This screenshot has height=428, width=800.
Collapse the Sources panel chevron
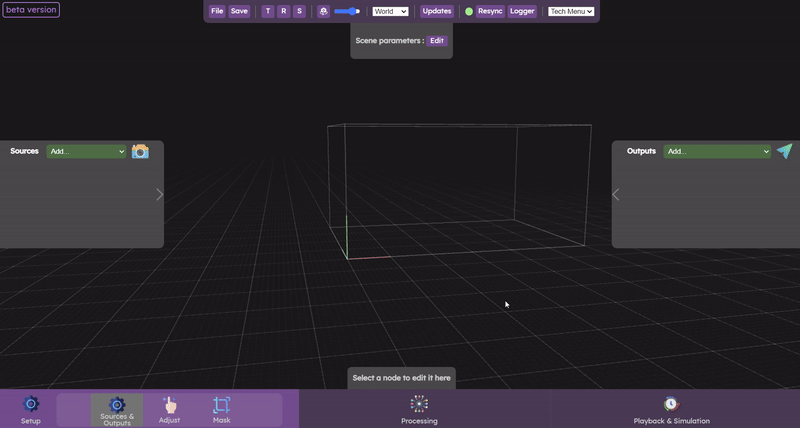coord(160,194)
